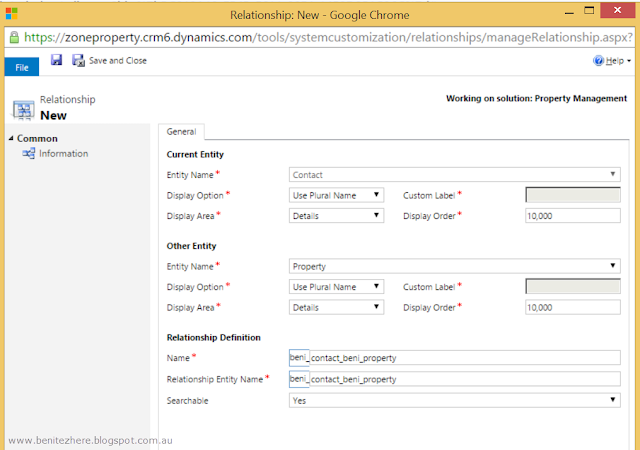Click Current Entity Display Order field
640x450 pixels.
(572, 215)
